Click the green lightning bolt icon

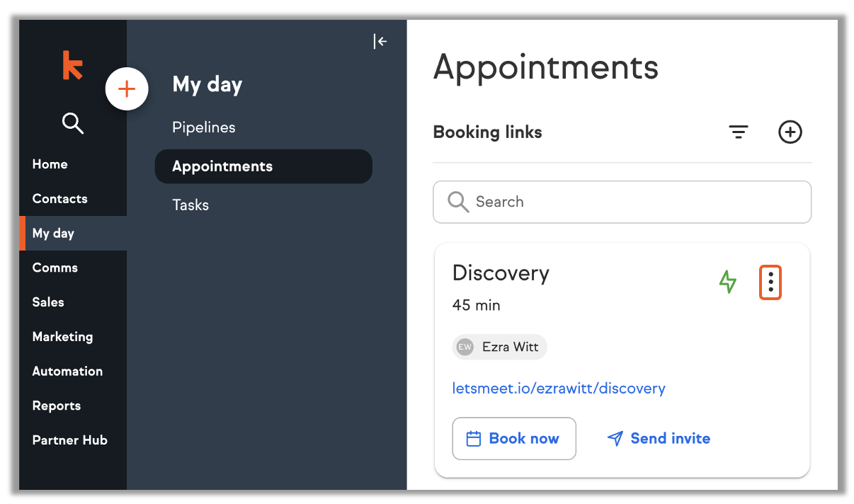pyautogui.click(x=728, y=282)
